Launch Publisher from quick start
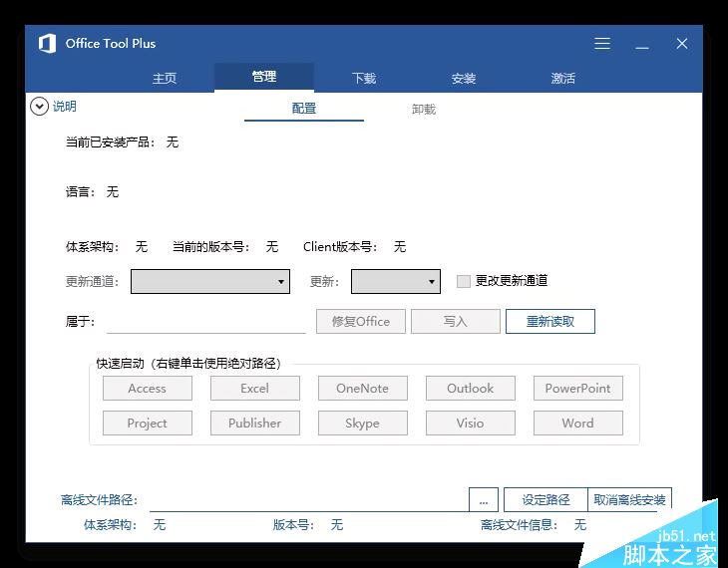 255,423
